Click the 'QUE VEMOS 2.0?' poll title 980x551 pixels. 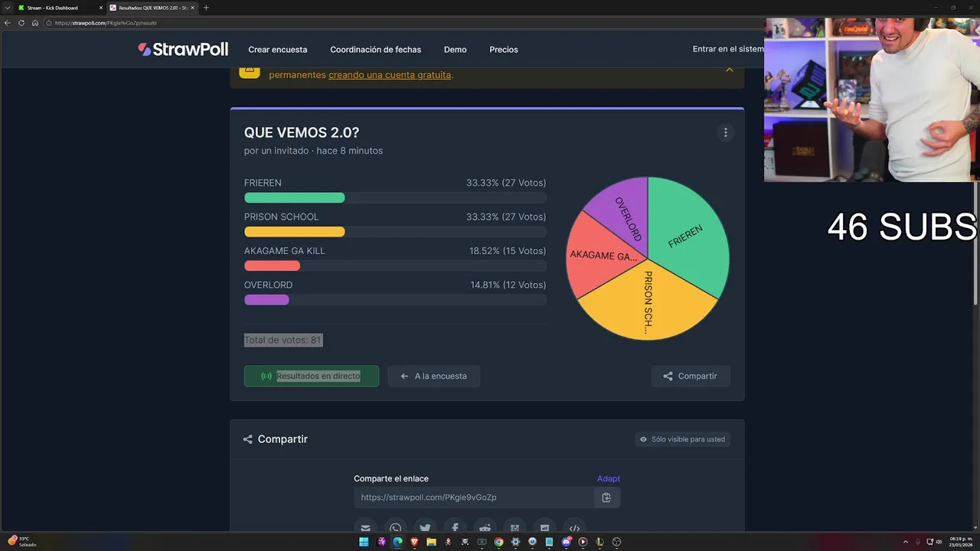[302, 132]
